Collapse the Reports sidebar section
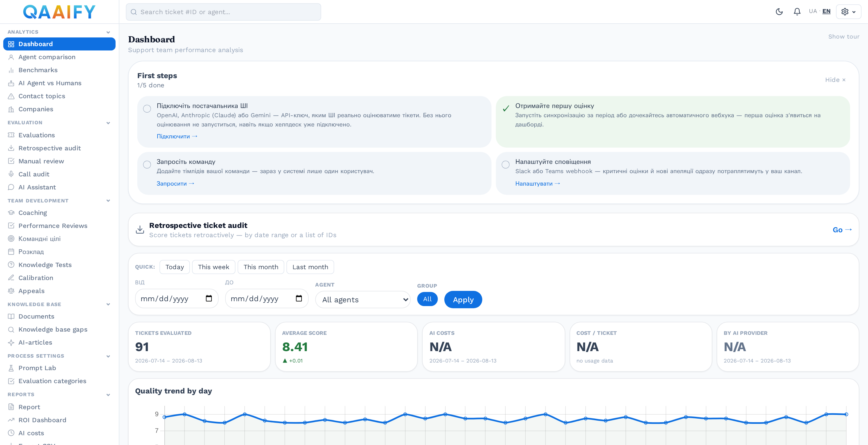The height and width of the screenshot is (445, 868). click(108, 395)
